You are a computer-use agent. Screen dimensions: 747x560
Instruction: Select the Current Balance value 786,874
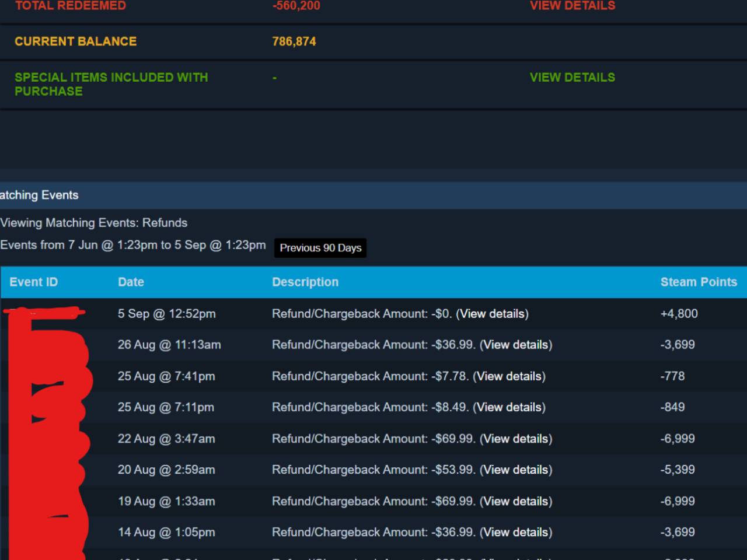pos(294,41)
